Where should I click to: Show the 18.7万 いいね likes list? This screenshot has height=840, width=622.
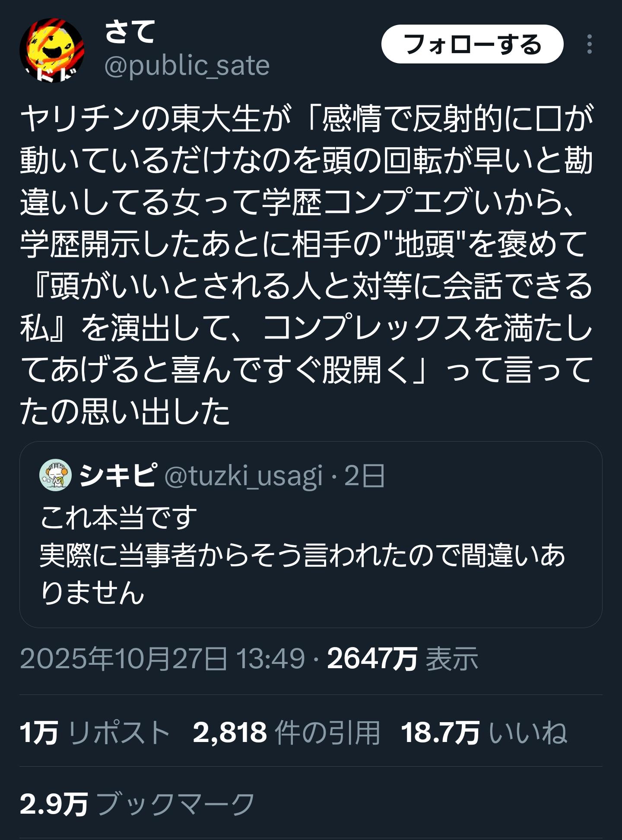pyautogui.click(x=484, y=733)
